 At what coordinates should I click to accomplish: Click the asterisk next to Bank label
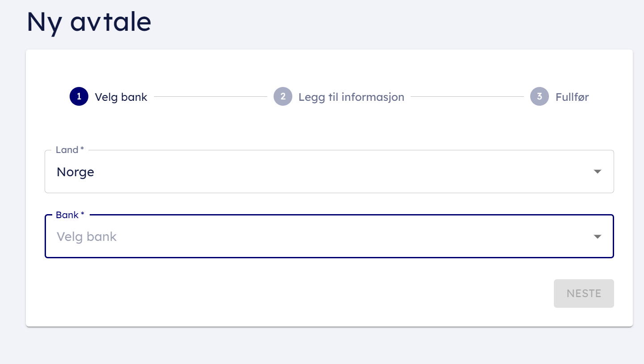(x=83, y=215)
